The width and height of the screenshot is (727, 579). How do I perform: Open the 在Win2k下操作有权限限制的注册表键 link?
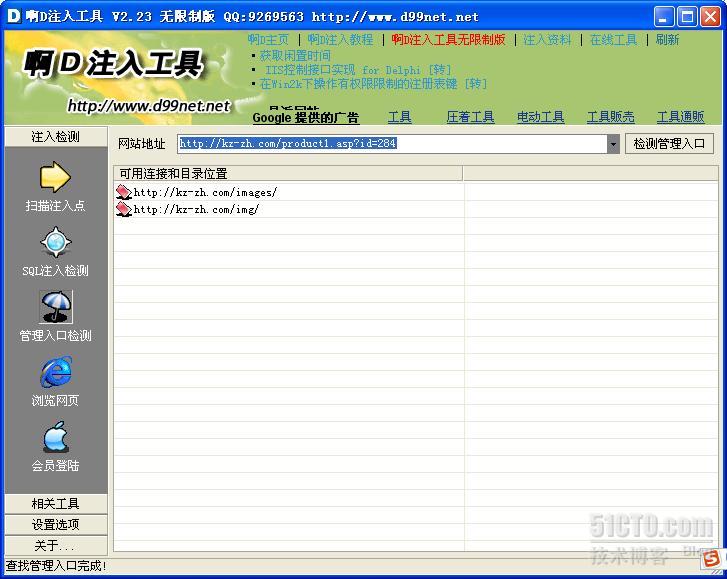coord(373,84)
